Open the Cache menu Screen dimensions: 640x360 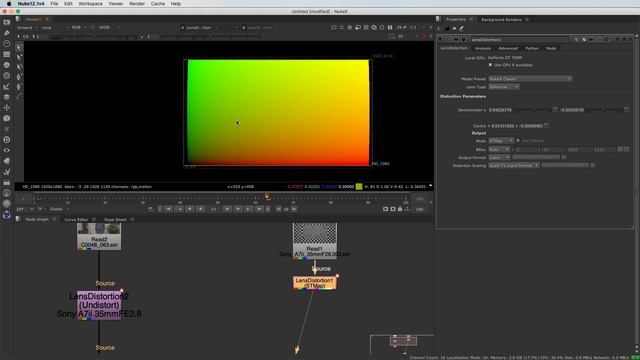click(x=158, y=4)
